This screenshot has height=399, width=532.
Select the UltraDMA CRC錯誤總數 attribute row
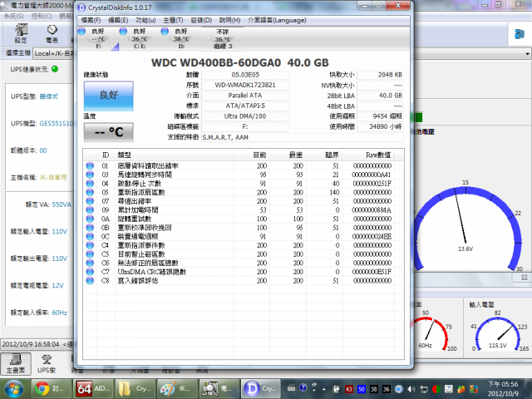pyautogui.click(x=243, y=272)
